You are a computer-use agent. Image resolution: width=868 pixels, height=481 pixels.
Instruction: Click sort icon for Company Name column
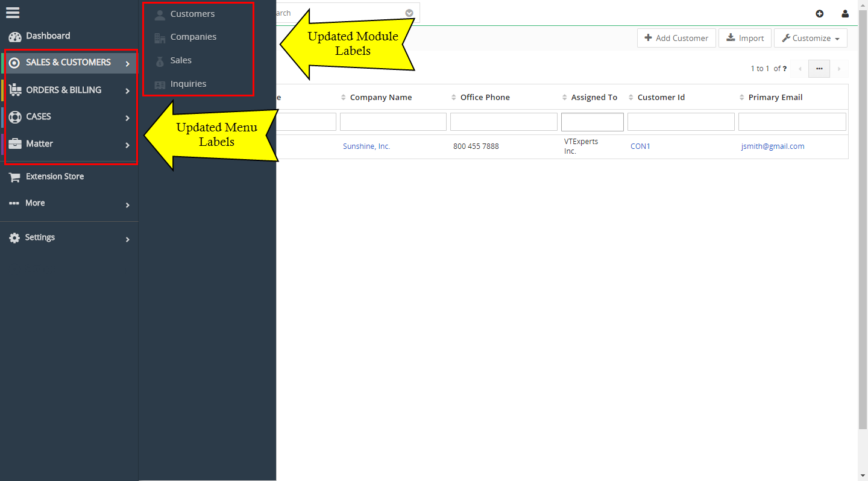pos(344,98)
